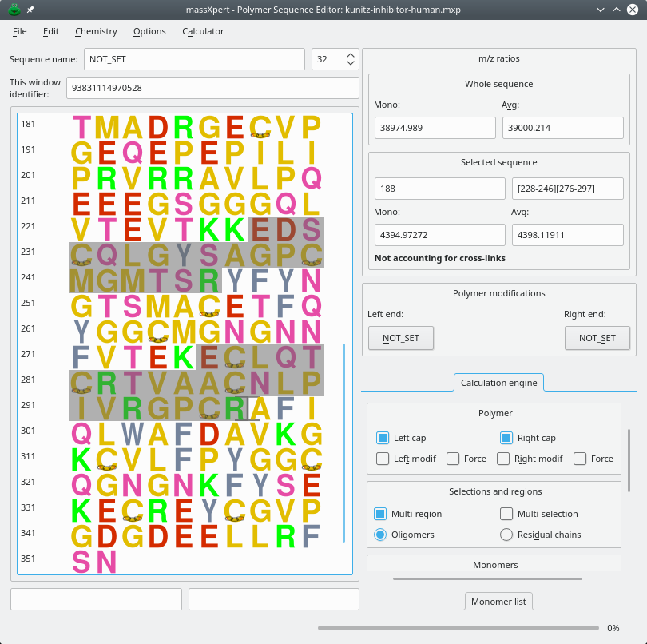The height and width of the screenshot is (644, 647).
Task: Click the pin icon in the title bar
Action: tap(30, 10)
